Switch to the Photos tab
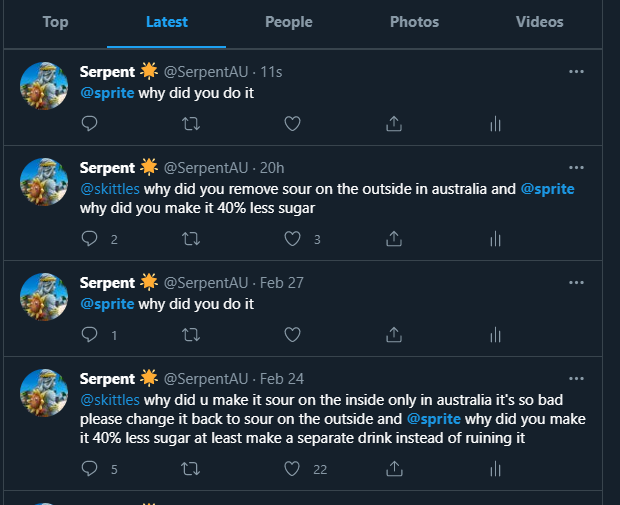Viewport: 620px width, 505px height. 414,22
